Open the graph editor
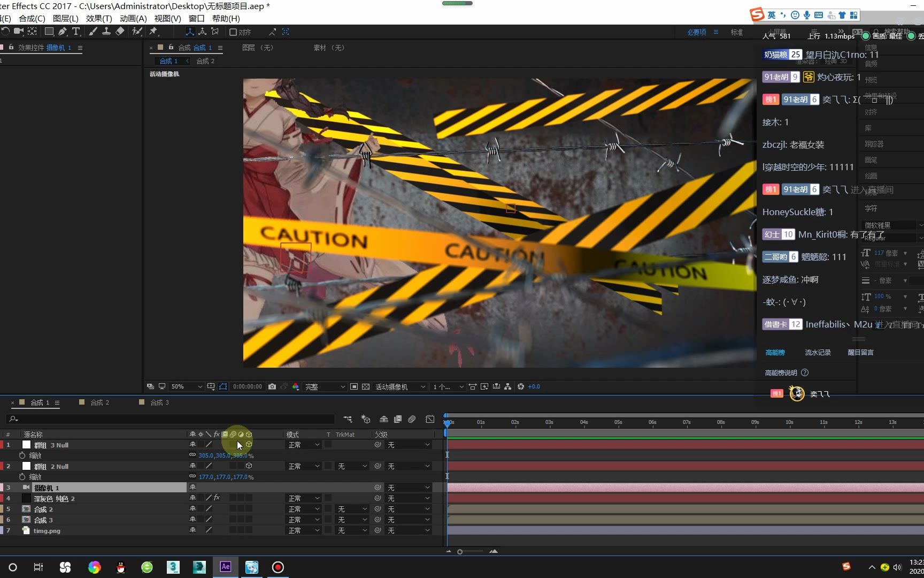924x578 pixels. [x=430, y=419]
